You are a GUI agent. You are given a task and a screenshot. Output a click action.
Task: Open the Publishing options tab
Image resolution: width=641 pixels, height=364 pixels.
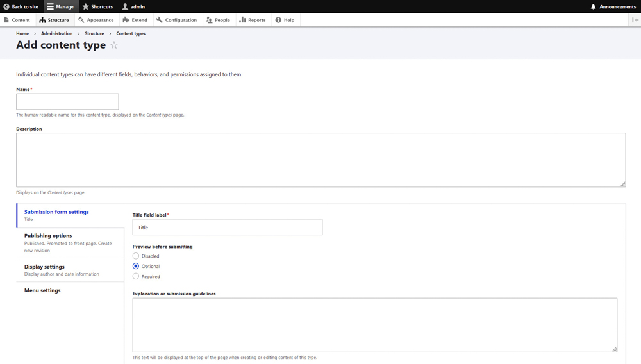point(71,243)
